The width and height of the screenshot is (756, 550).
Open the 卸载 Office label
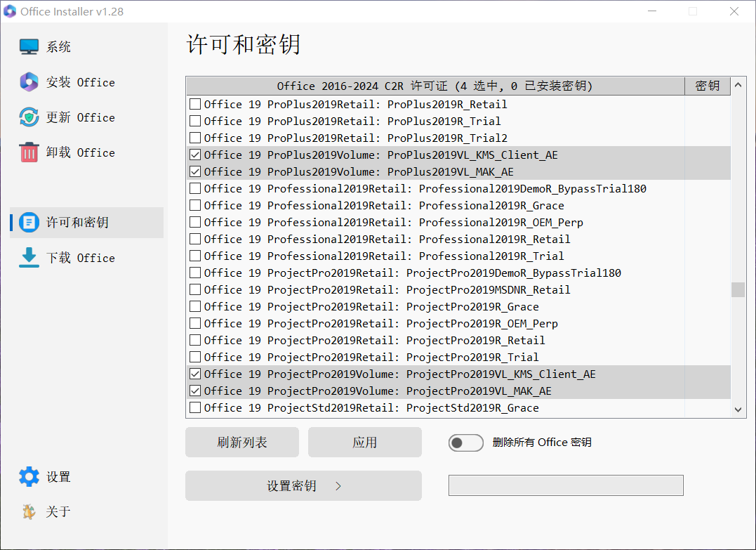(81, 152)
